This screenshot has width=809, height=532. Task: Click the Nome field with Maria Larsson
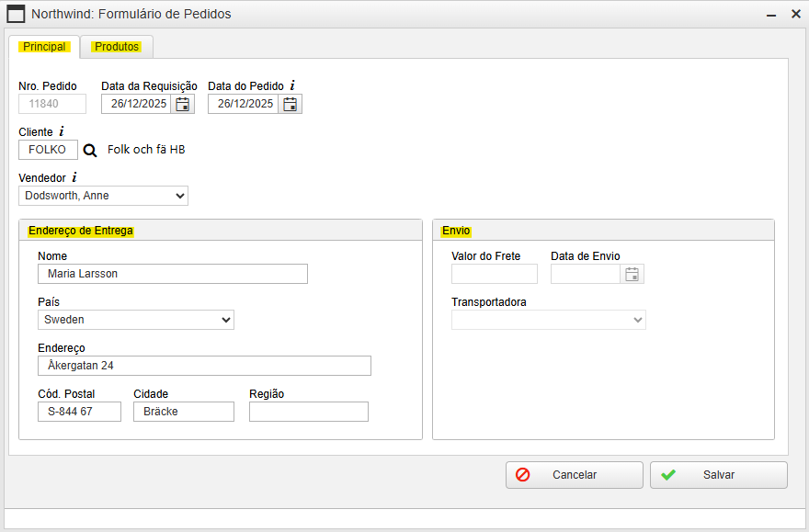click(172, 274)
